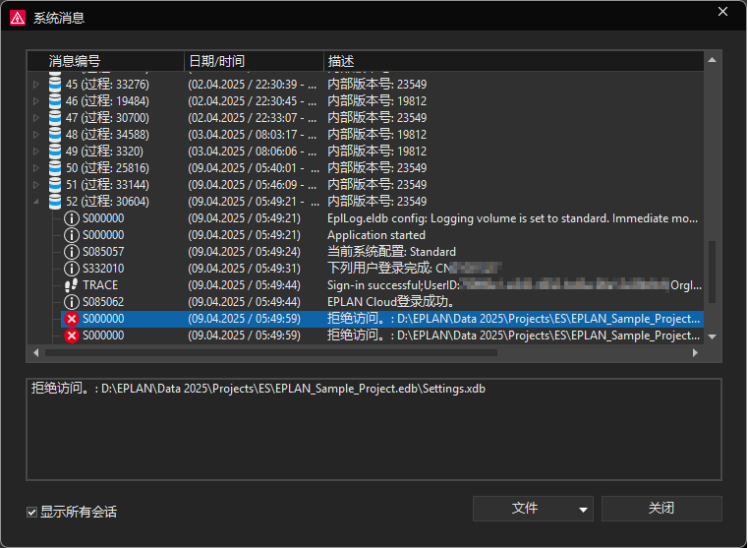Viewport: 748px width, 548px height.
Task: Expand session 48 (过程: 34588)
Action: (x=36, y=134)
